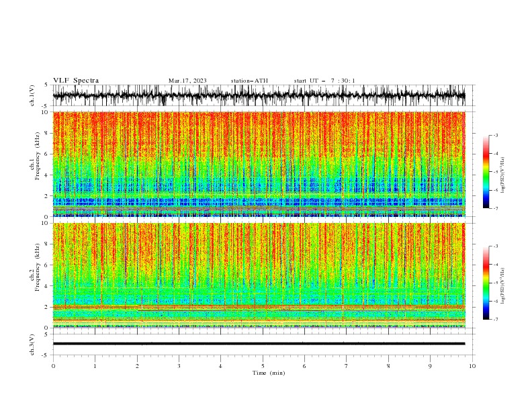
Task: Click the "-3" tick on ch.1 colorbar
Action: coord(495,135)
